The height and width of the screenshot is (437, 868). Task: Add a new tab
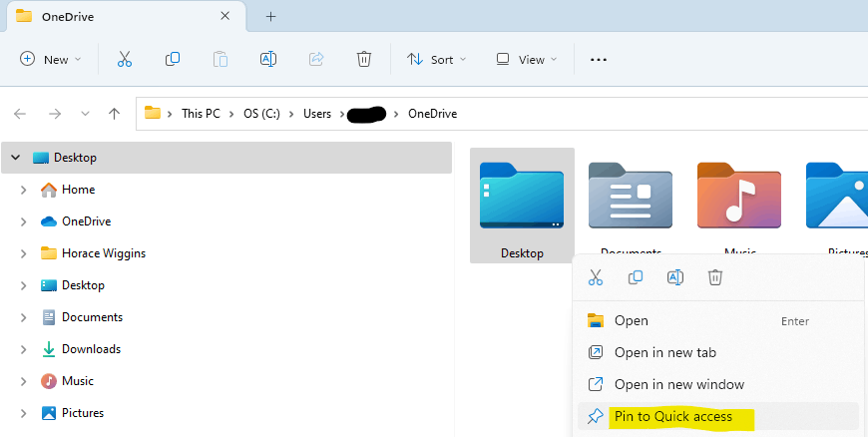270,17
